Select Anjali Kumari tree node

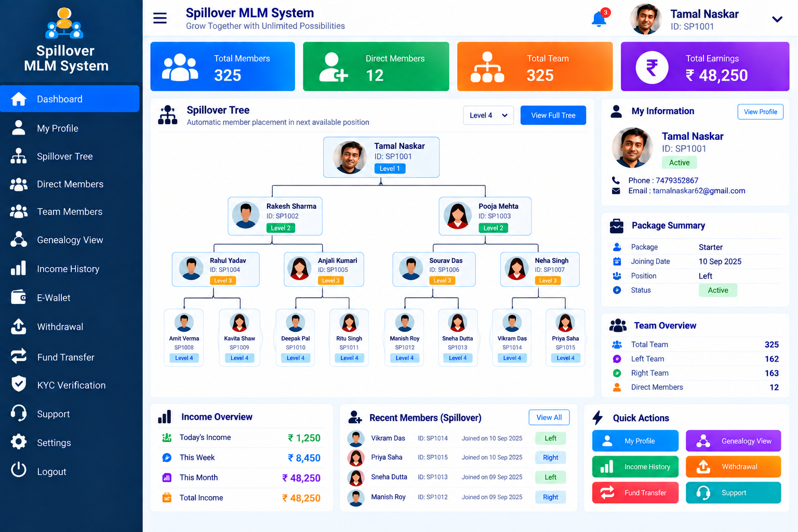click(x=324, y=269)
